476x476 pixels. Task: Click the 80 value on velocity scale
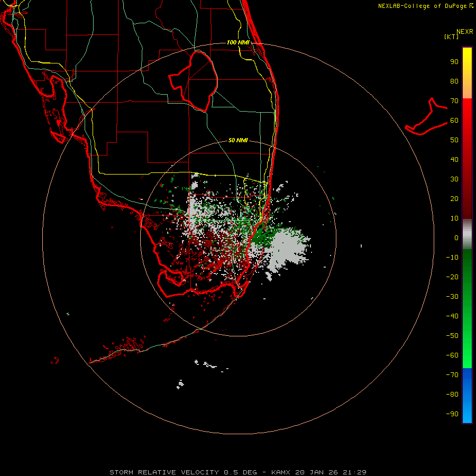(x=454, y=81)
